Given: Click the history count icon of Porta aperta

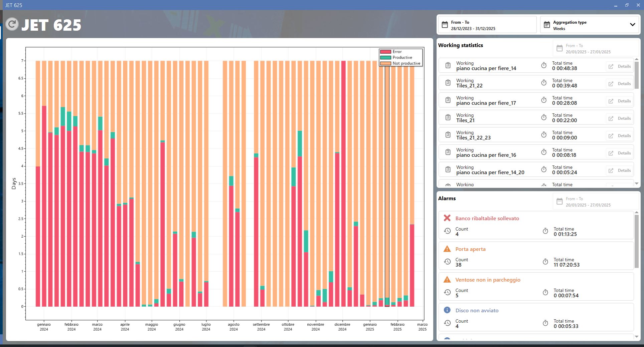Looking at the screenshot, I should point(447,262).
